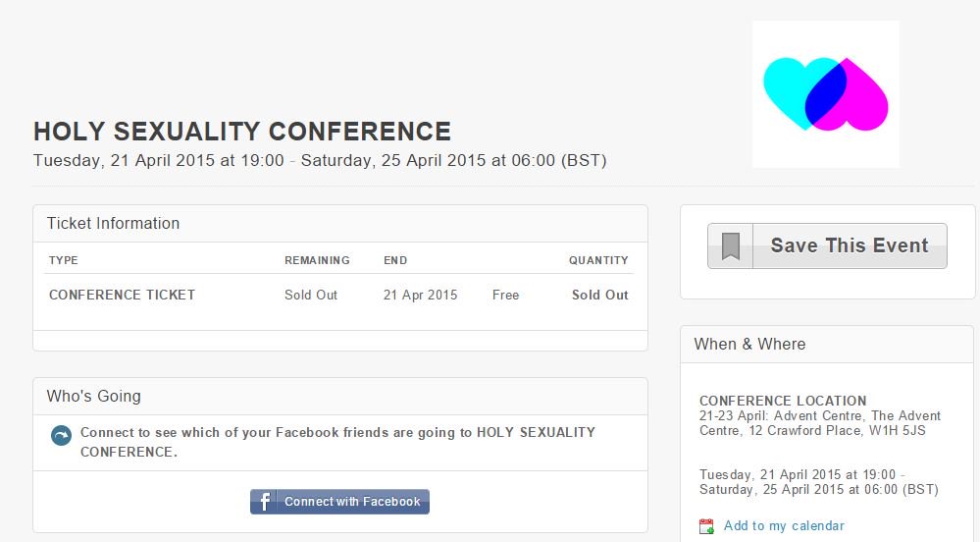The width and height of the screenshot is (980, 542).
Task: Click the REMAINING column header
Action: [317, 260]
